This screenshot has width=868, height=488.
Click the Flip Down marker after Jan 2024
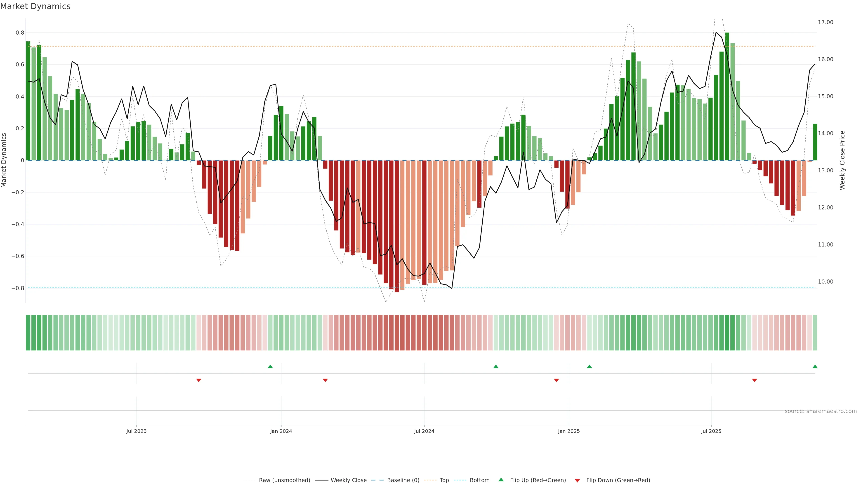[325, 380]
